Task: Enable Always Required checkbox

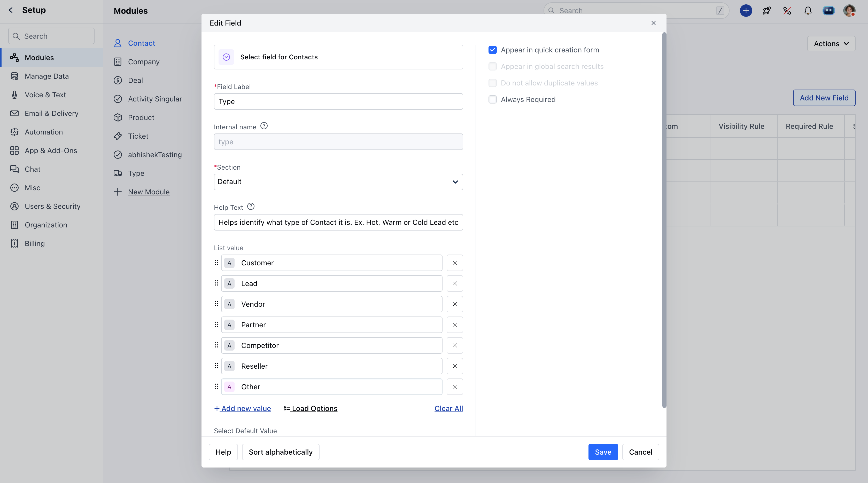Action: point(493,99)
